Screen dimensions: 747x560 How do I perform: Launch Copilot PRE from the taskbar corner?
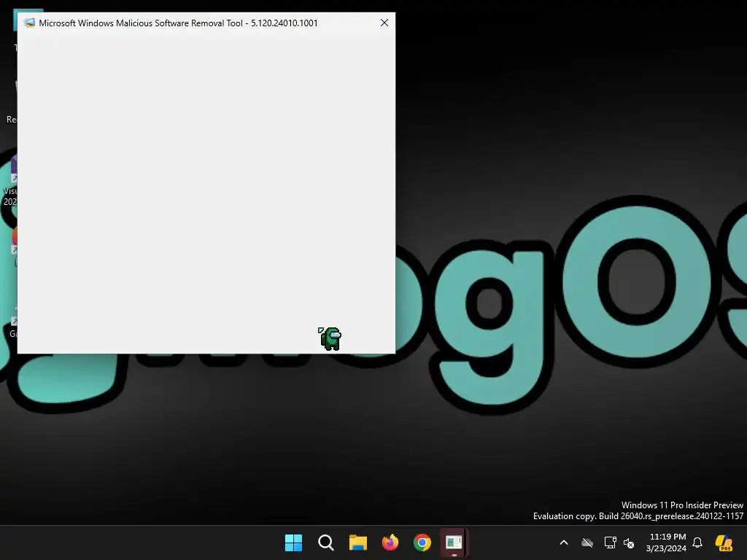(724, 542)
